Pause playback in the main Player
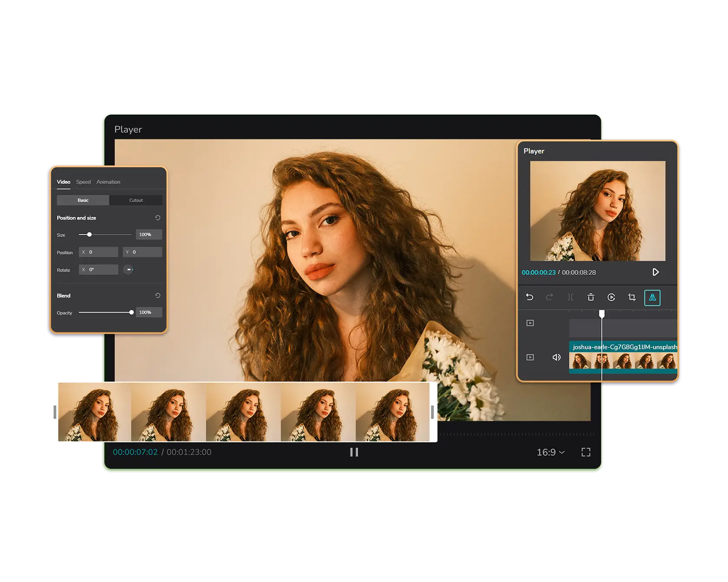This screenshot has width=728, height=582. pyautogui.click(x=354, y=452)
